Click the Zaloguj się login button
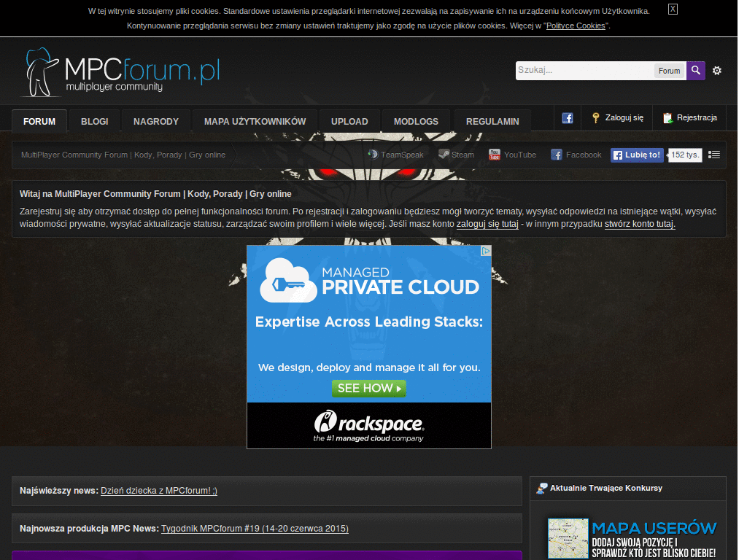Image resolution: width=747 pixels, height=560 pixels. click(x=617, y=117)
